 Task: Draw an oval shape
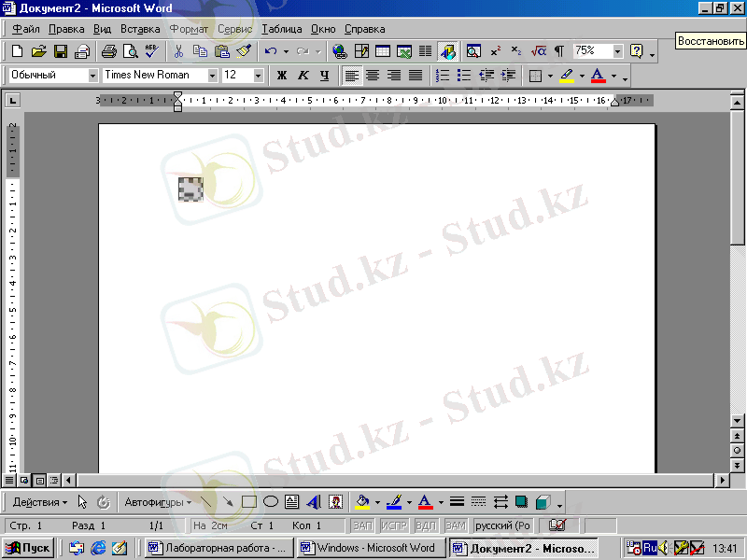271,502
